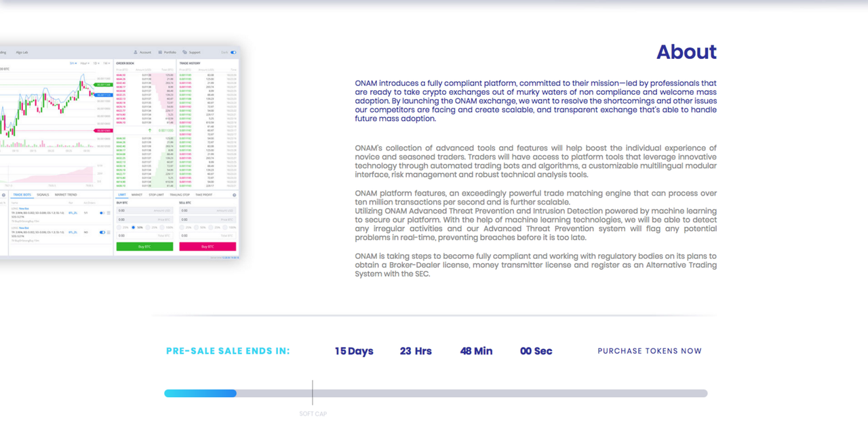This screenshot has height=435, width=868.
Task: Click the pink price tag on the chart
Action: (103, 130)
